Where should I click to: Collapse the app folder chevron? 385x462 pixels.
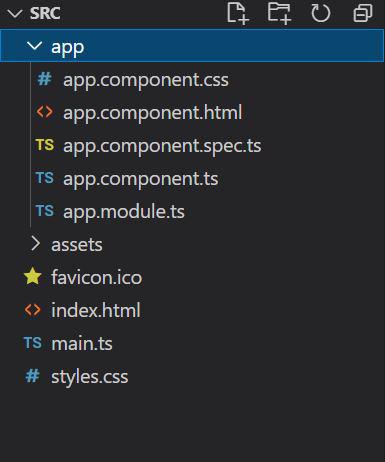[34, 46]
